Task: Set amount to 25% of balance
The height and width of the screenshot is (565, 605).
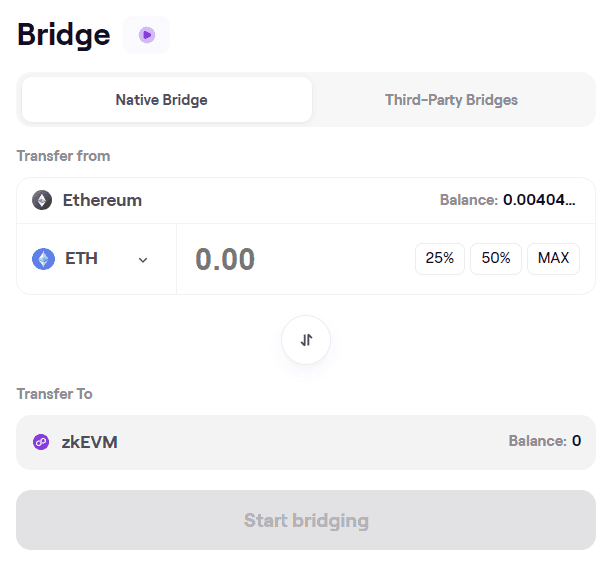Action: [440, 258]
